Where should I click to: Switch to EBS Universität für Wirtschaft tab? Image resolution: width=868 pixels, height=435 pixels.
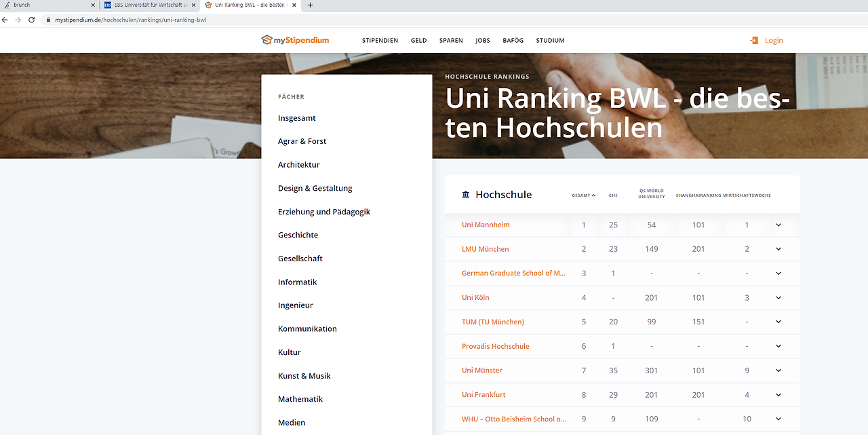(x=151, y=5)
